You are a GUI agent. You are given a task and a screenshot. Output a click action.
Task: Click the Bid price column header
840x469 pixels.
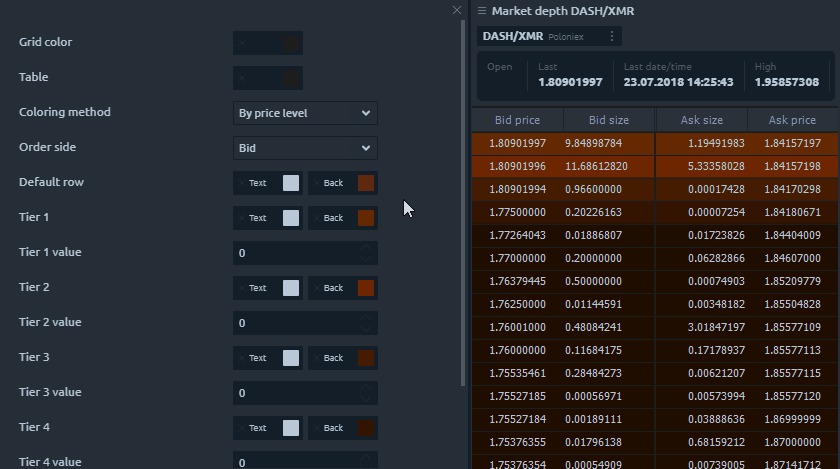517,120
